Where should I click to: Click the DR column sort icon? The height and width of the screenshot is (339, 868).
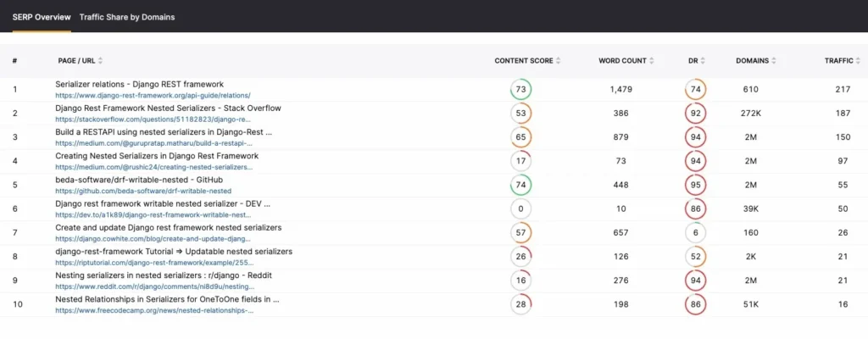point(704,61)
